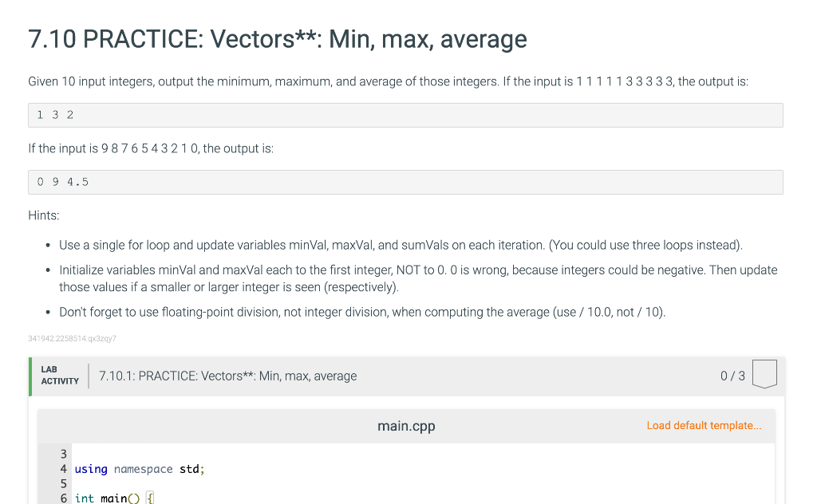This screenshot has height=504, width=817.
Task: Click the 341942.2258514.qx3zqy7 identifier text
Action: coord(72,338)
